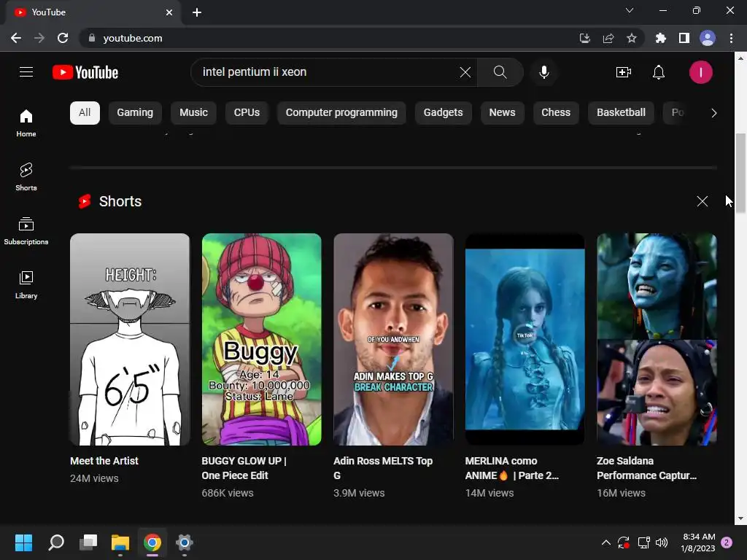Open Chrome profile avatar
The image size is (747, 560).
pyautogui.click(x=708, y=38)
